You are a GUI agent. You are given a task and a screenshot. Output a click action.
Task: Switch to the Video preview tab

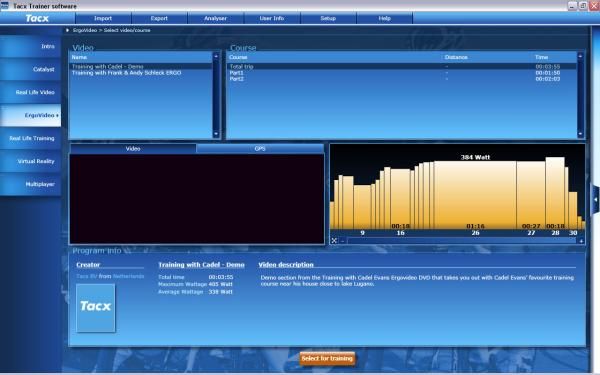133,148
